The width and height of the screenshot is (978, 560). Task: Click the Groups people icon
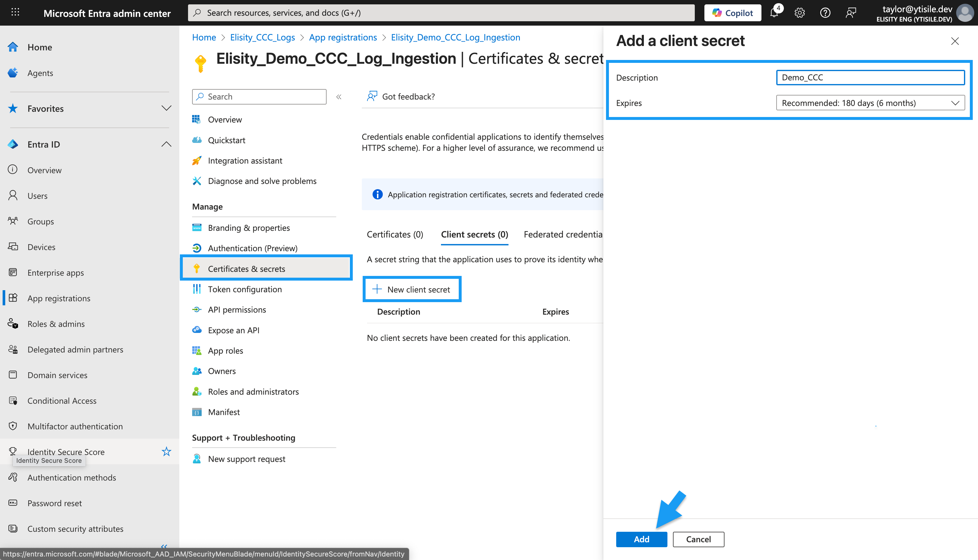13,221
